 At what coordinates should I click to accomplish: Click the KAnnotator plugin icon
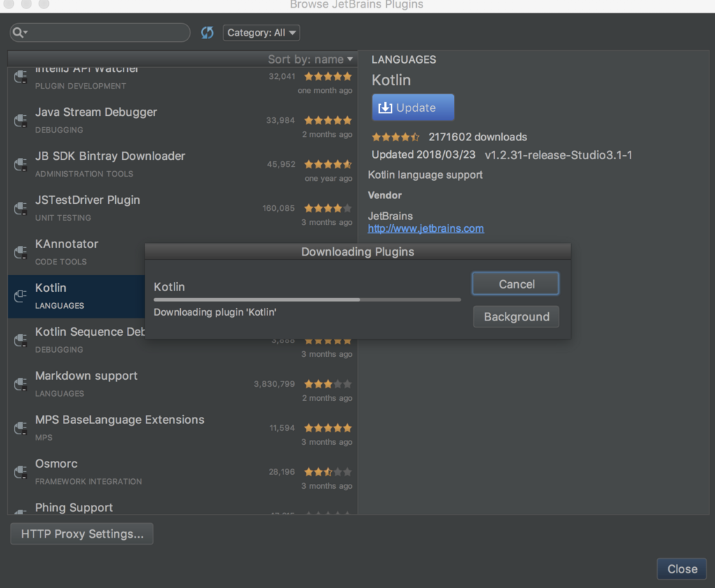20,253
